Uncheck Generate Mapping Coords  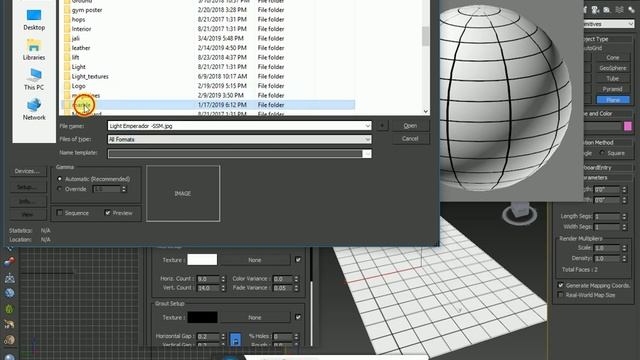click(x=560, y=285)
